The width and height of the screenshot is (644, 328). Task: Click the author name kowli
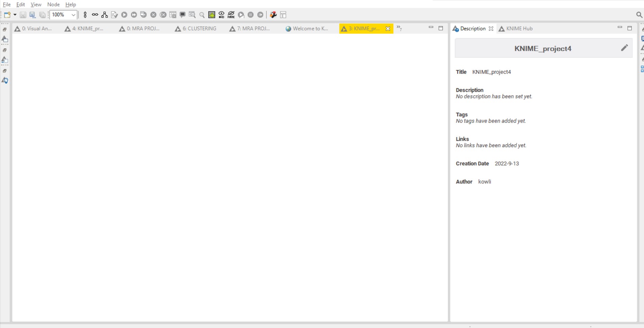tap(484, 182)
